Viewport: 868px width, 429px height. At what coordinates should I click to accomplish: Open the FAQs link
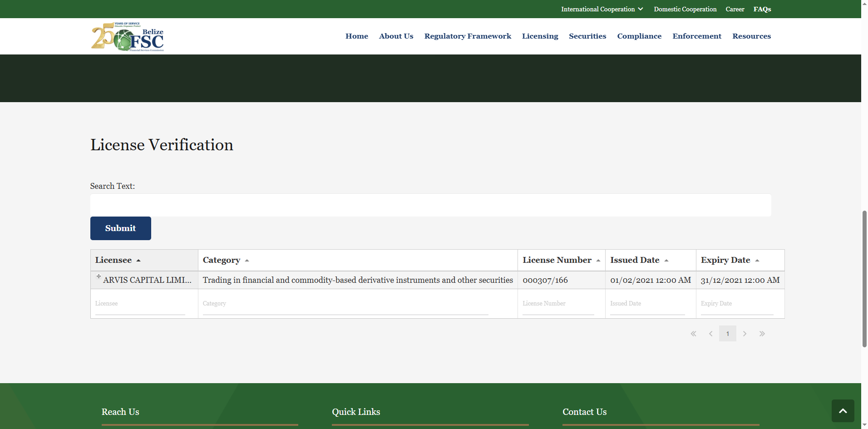tap(762, 9)
